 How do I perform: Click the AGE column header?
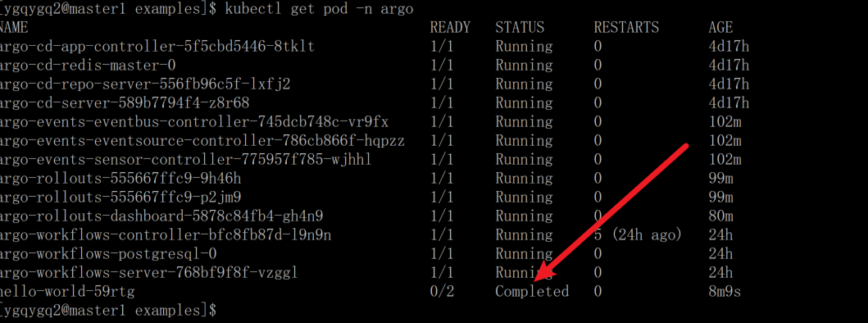(720, 27)
